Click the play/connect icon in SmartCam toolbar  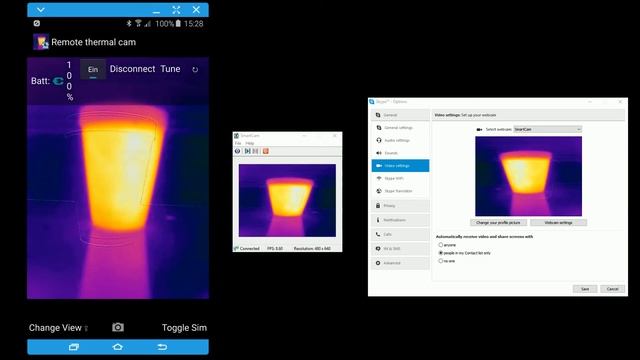[247, 151]
